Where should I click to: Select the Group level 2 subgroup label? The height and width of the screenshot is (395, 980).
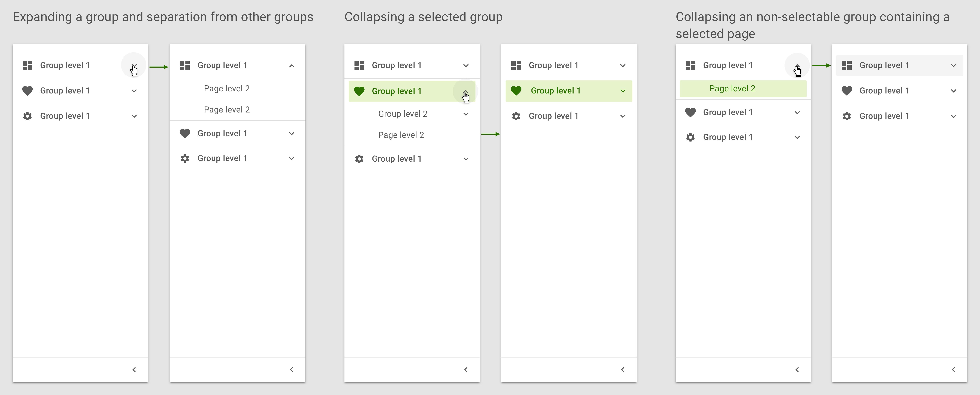coord(403,114)
